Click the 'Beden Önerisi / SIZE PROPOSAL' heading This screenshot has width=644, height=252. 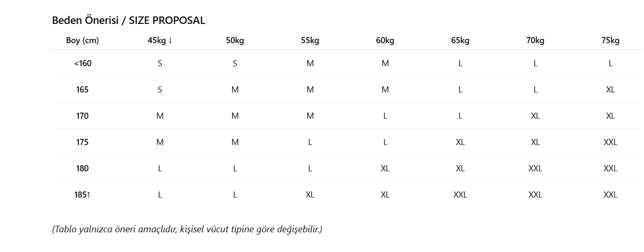(x=128, y=21)
